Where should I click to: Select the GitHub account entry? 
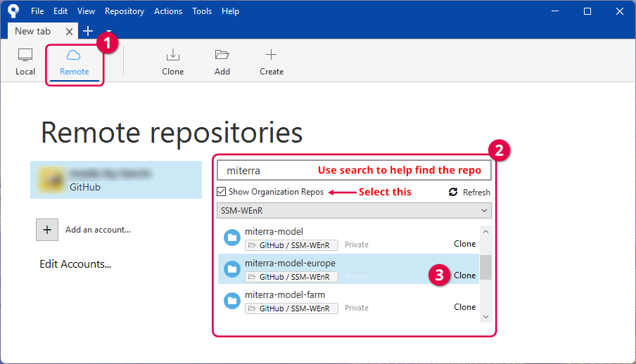pos(116,180)
